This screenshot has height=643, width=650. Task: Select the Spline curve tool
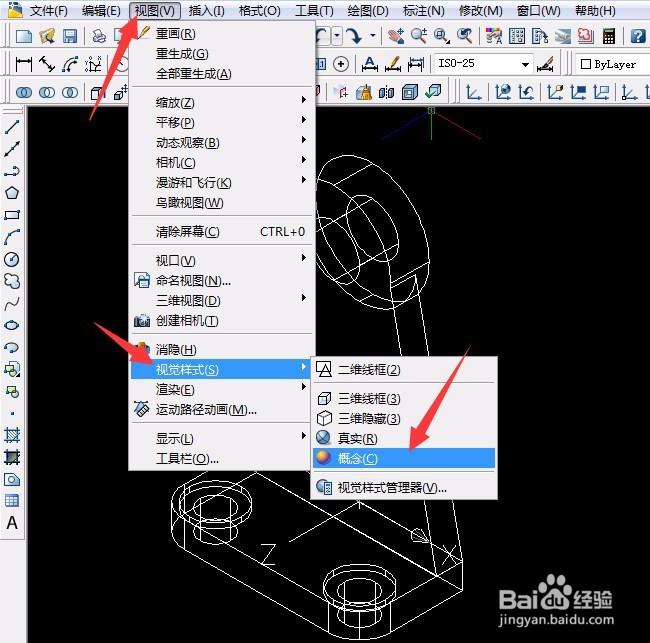[12, 303]
